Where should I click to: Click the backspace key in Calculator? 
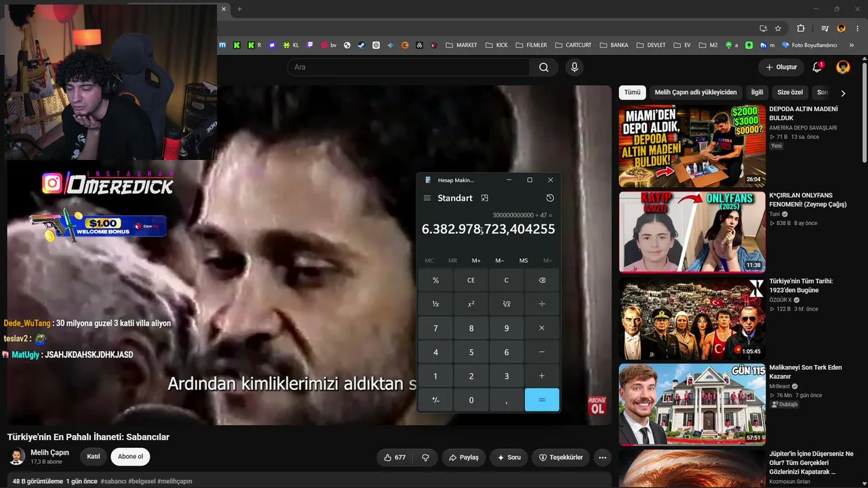click(x=542, y=280)
